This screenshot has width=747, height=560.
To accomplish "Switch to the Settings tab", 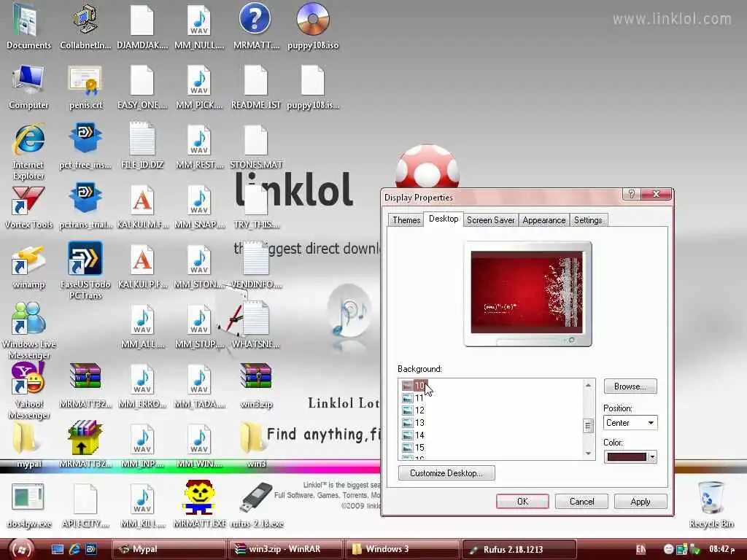I will coord(588,220).
